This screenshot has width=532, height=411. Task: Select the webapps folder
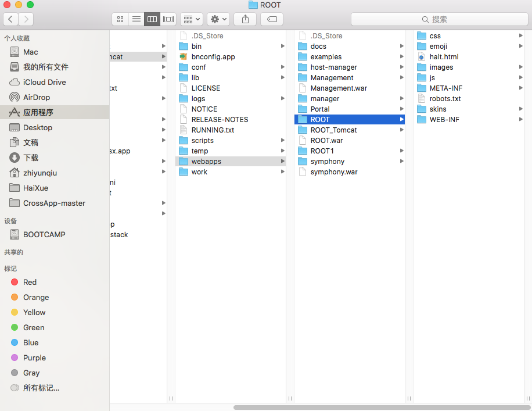(231, 162)
